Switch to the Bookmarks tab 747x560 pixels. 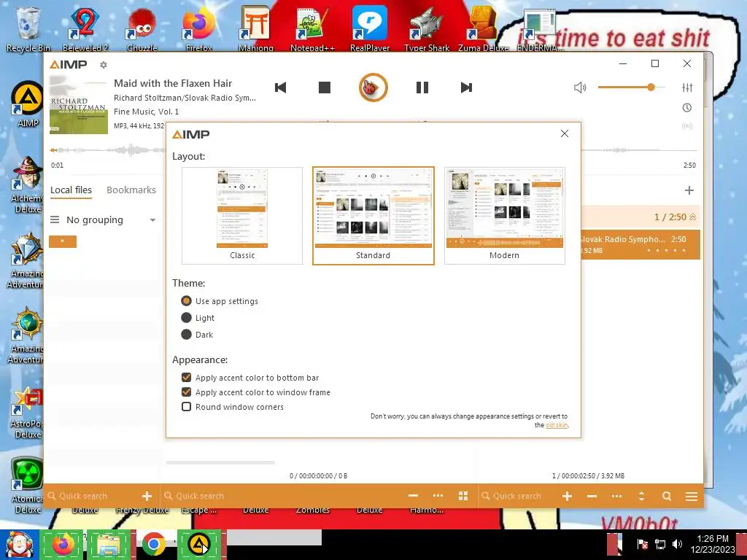pyautogui.click(x=131, y=190)
